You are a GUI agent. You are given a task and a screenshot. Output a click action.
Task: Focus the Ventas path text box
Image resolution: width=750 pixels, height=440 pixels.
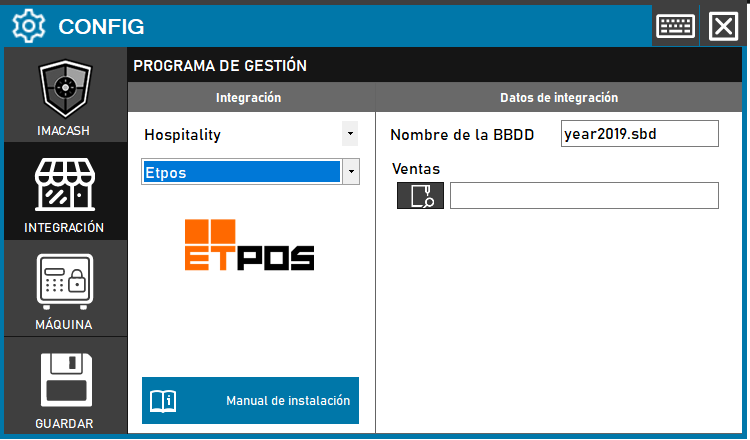tap(584, 196)
